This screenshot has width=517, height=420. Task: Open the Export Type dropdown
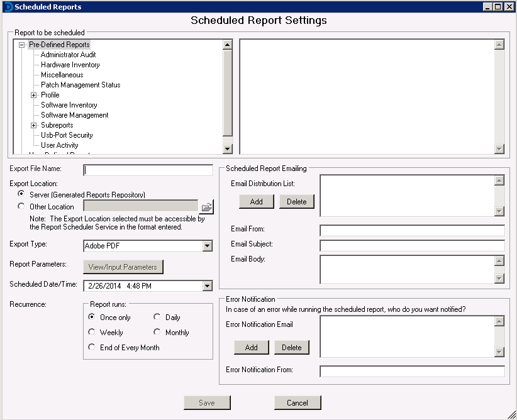[208, 246]
